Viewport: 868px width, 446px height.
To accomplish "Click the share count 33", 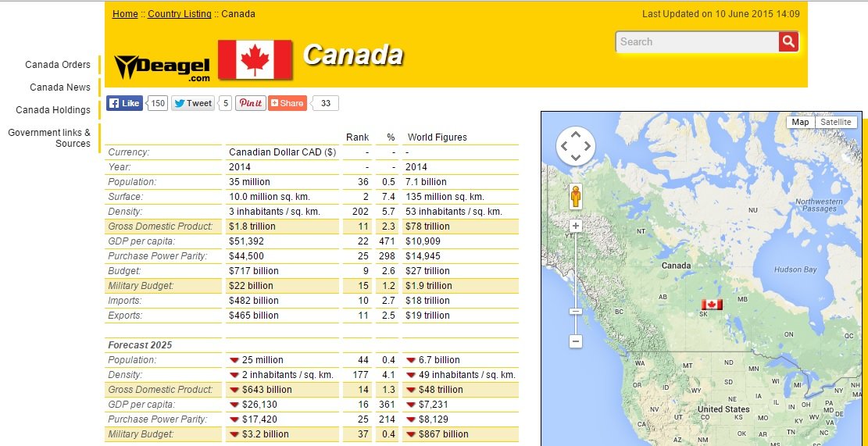I will coord(326,103).
